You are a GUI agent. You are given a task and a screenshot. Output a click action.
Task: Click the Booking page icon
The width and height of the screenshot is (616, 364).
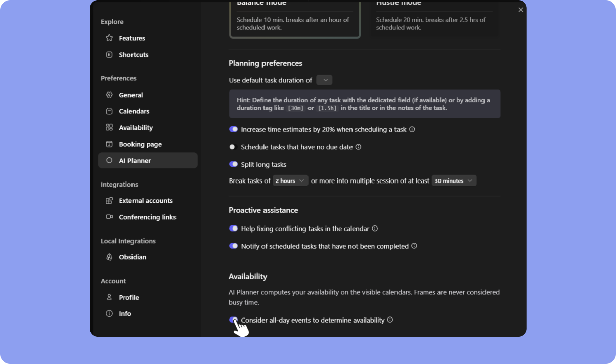(x=109, y=144)
